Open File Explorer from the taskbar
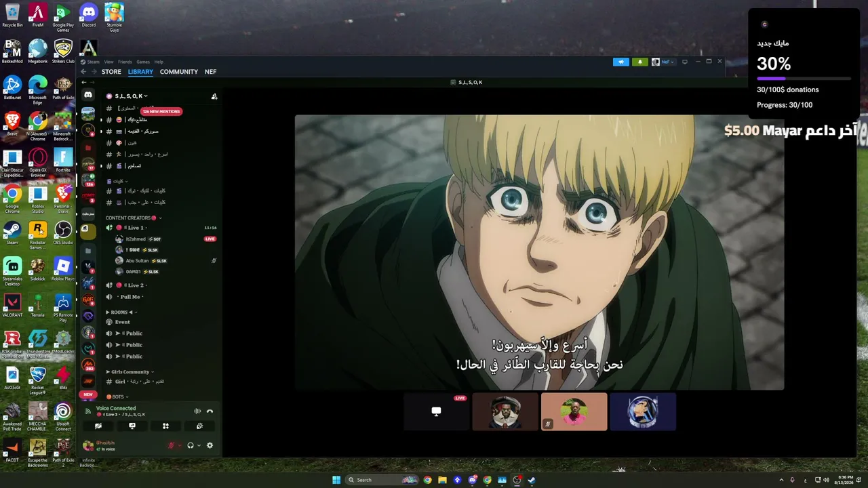868x488 pixels. pos(442,480)
